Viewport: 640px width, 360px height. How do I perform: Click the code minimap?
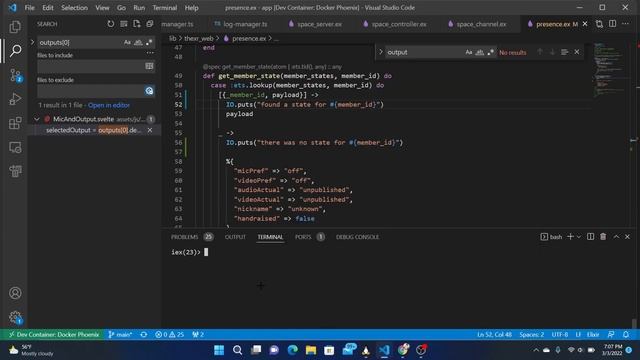610,69
